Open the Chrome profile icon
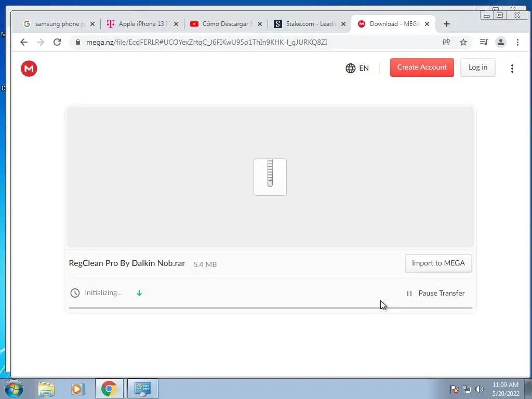This screenshot has width=532, height=399. (500, 42)
